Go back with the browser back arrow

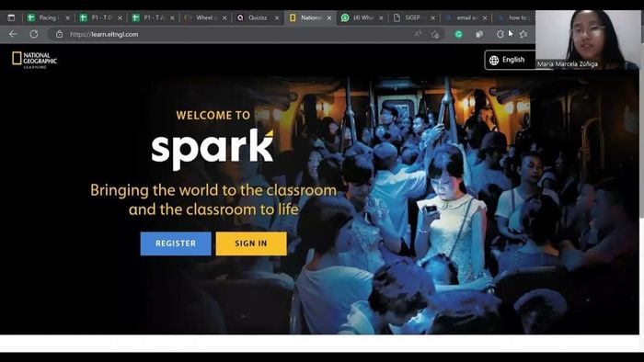coord(13,34)
